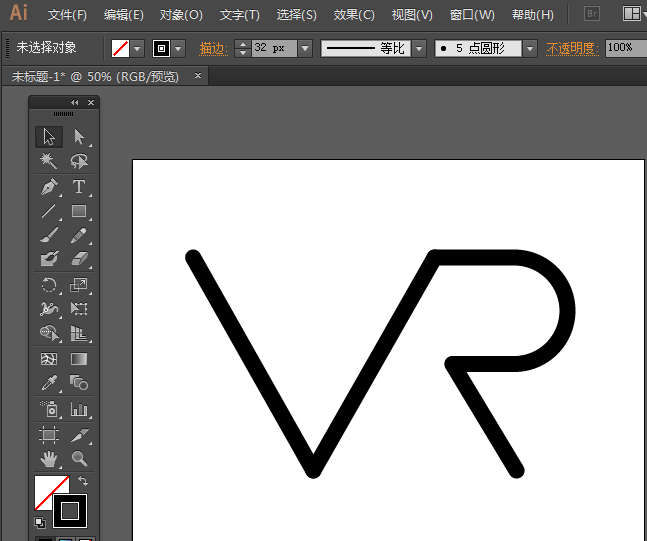Open the 编辑(E) menu
The width and height of the screenshot is (647, 541).
point(124,15)
